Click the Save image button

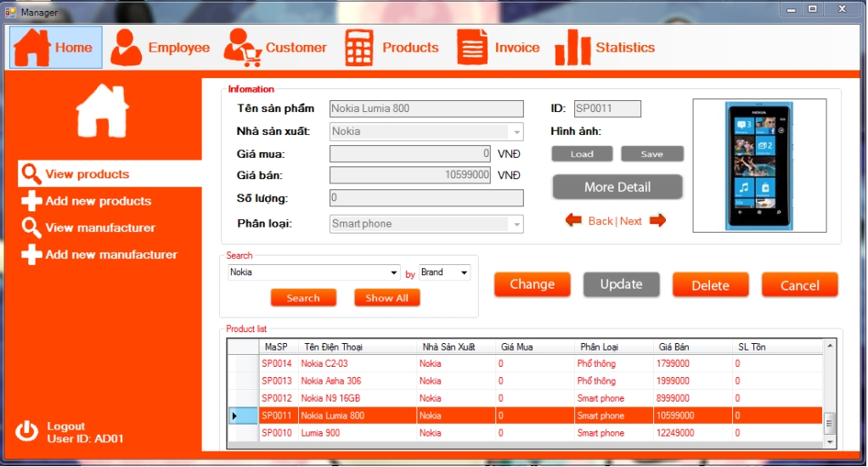[x=652, y=154]
